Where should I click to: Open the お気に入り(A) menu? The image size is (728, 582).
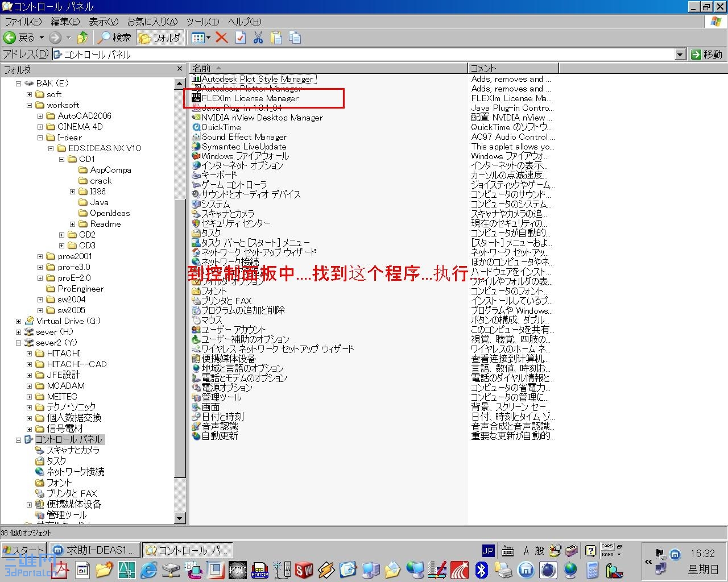coord(152,22)
